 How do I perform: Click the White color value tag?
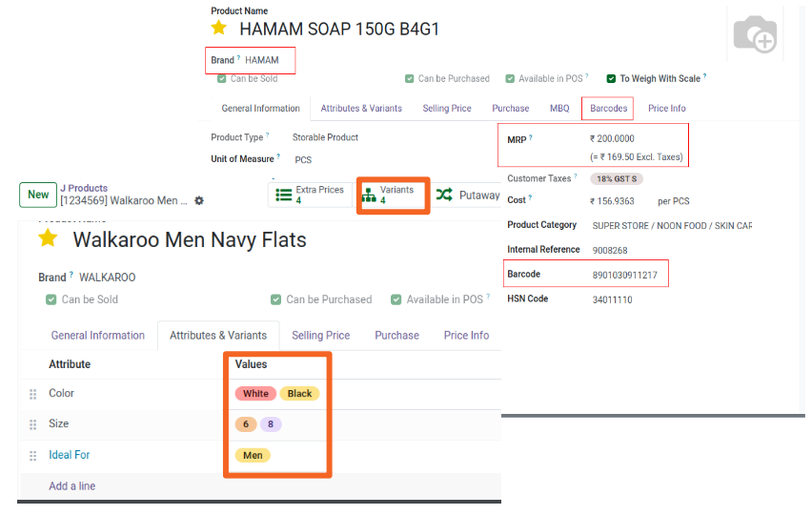click(255, 393)
